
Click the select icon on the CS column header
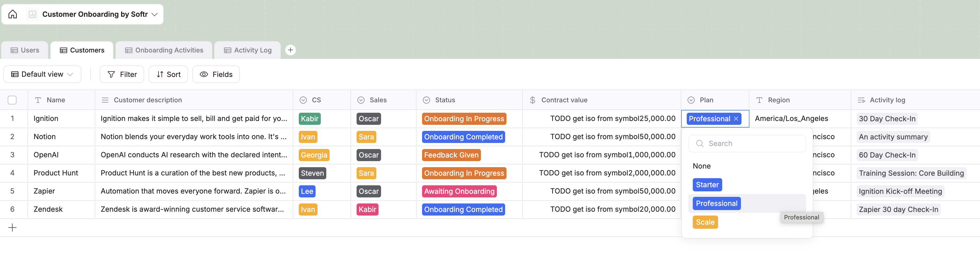(303, 100)
